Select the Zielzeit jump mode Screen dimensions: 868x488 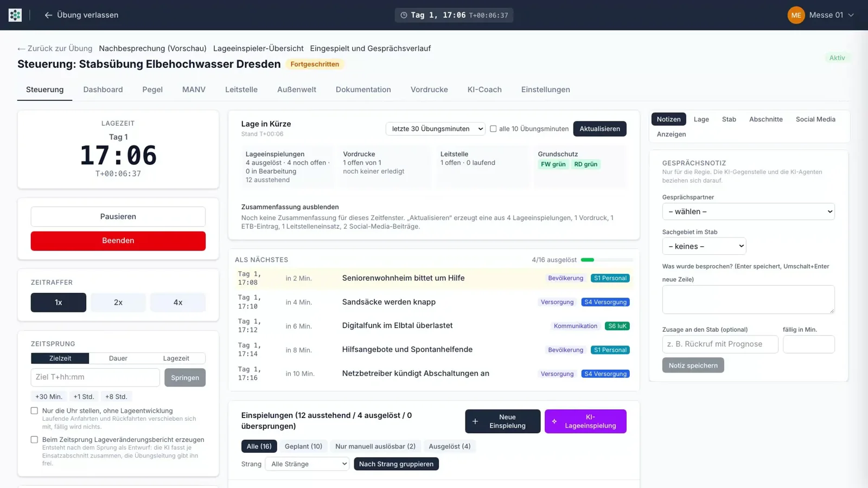(x=60, y=358)
